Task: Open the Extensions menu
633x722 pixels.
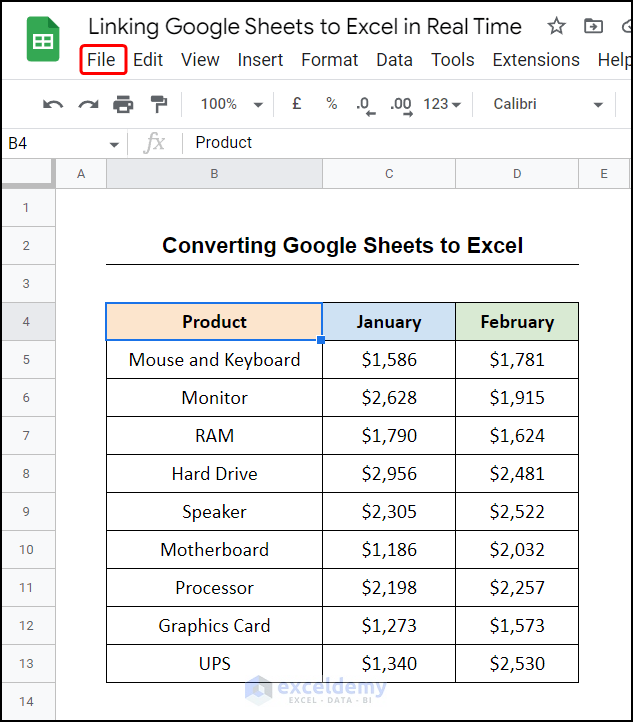Action: pyautogui.click(x=535, y=60)
